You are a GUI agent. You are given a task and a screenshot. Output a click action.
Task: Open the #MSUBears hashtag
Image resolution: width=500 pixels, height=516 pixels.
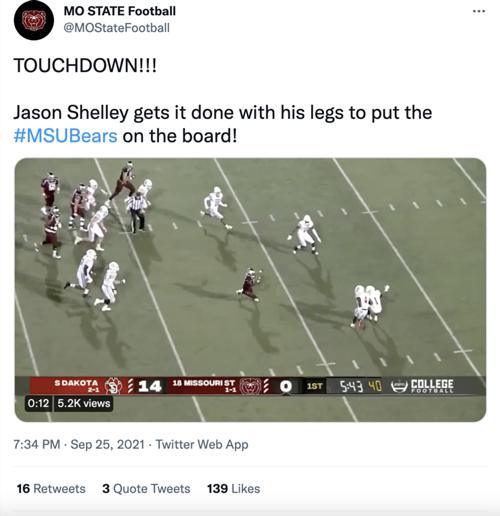click(65, 136)
